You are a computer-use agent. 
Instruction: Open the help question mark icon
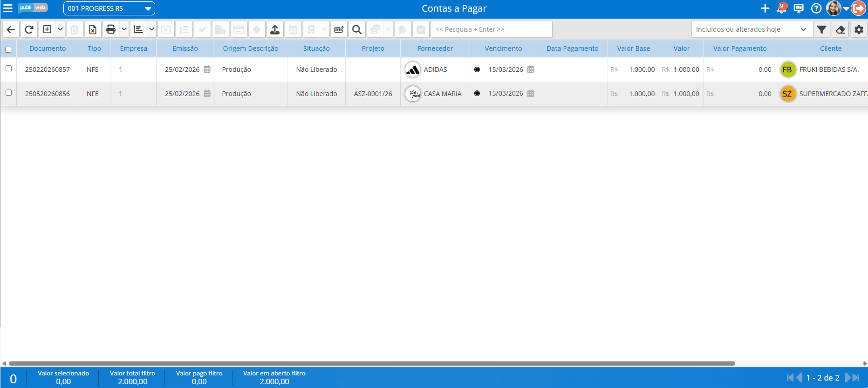coord(816,8)
